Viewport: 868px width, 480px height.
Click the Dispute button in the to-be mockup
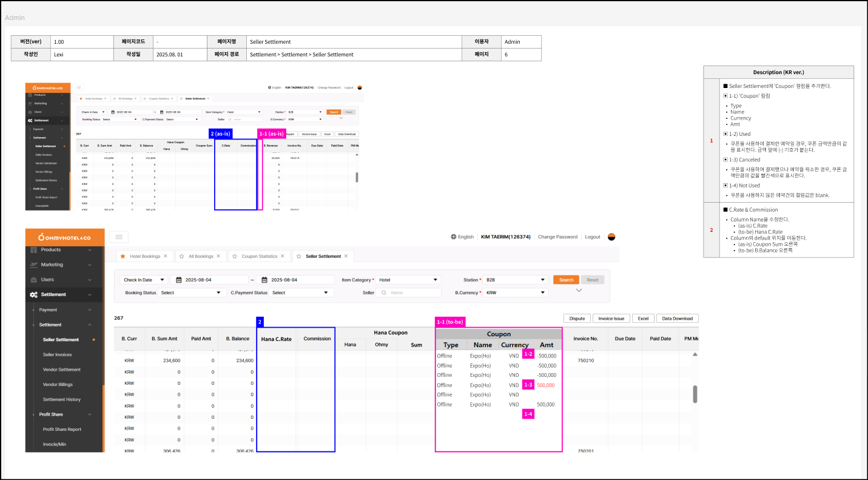[x=577, y=318]
